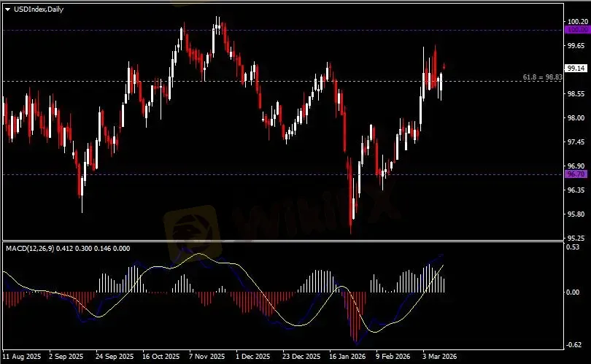Click the dropdown triangle beside USDIndex,Daily
Viewport: 591px width, 364px height.
(x=7, y=9)
